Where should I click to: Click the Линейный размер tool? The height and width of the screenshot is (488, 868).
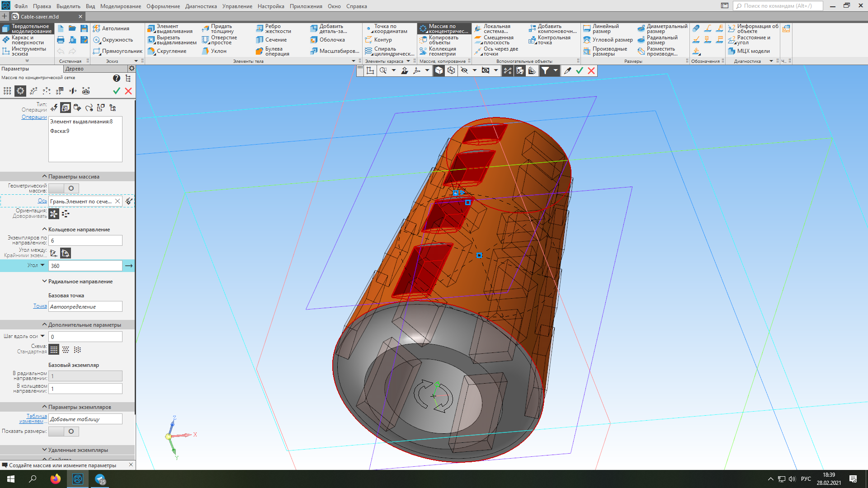(601, 29)
